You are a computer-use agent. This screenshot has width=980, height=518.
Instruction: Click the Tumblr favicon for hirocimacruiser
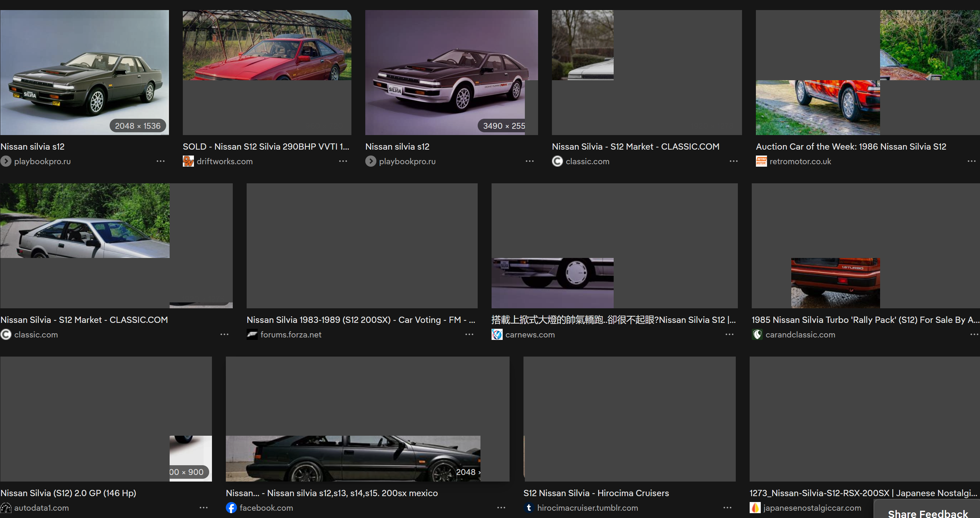[x=529, y=508]
